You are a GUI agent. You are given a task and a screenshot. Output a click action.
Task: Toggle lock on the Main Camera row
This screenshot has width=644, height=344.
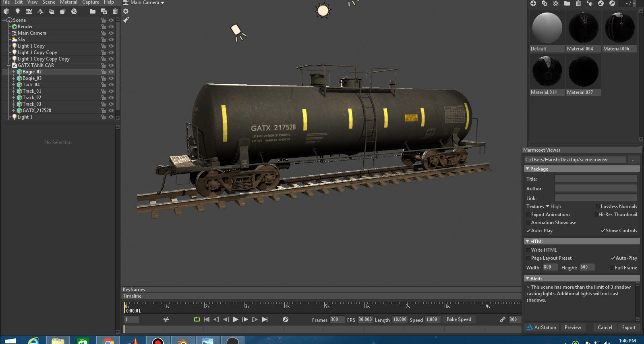coord(104,33)
